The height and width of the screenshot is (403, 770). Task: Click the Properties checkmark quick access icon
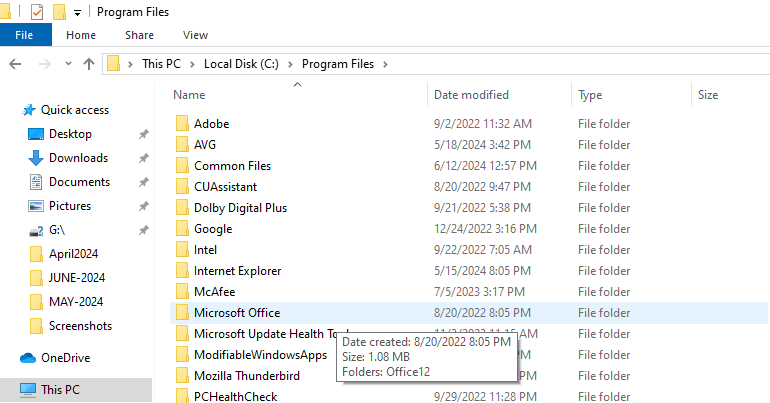point(37,12)
